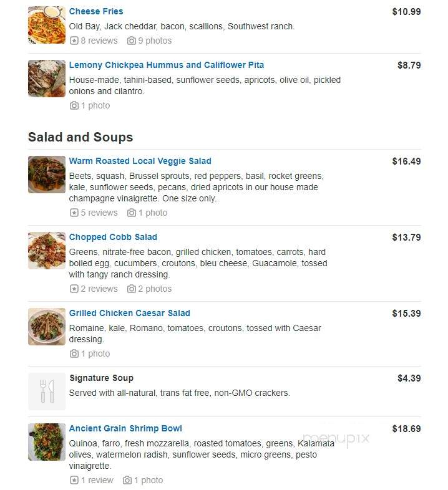This screenshot has width=448, height=490.
Task: Open the Cheese Fries menu item link
Action: 96,12
